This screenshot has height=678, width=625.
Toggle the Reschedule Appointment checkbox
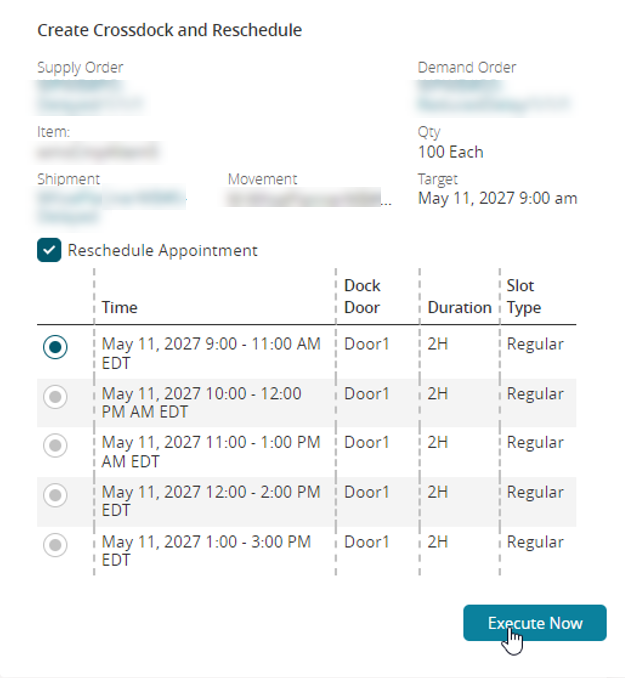(x=50, y=250)
